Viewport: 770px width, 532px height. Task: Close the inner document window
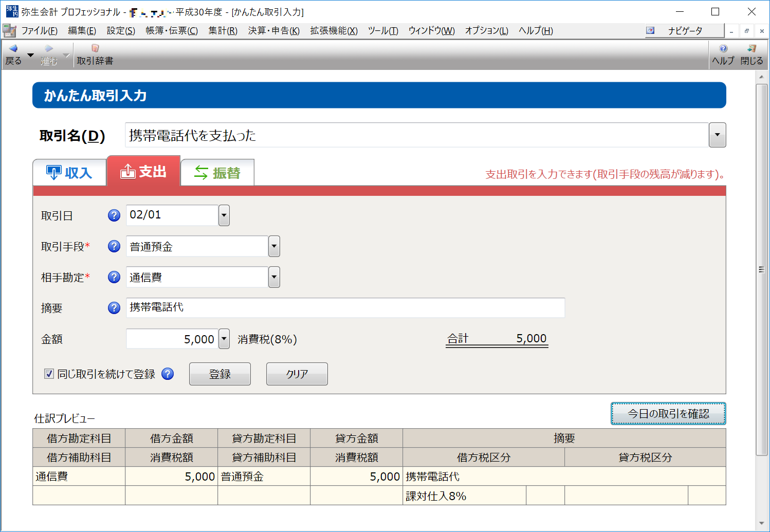click(x=762, y=31)
